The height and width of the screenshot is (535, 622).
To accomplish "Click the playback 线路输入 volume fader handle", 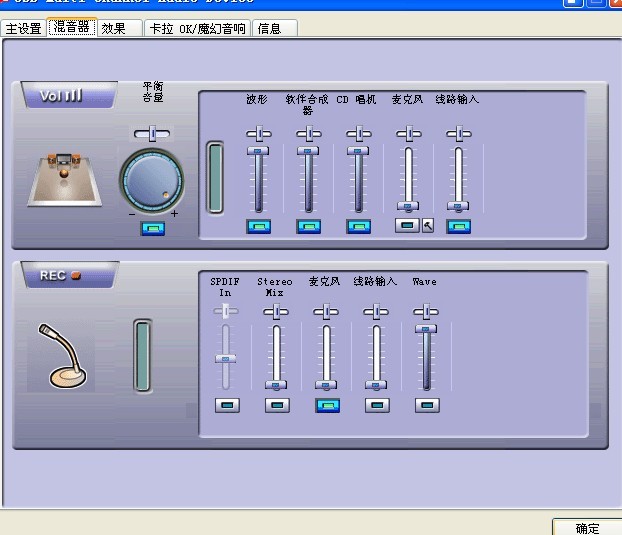I will [x=458, y=206].
